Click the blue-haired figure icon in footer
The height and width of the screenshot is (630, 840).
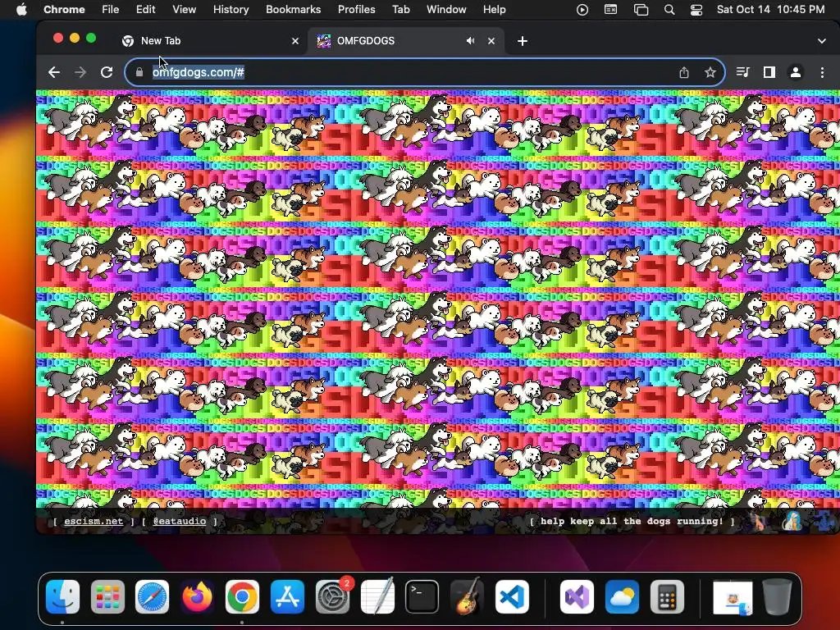[792, 521]
